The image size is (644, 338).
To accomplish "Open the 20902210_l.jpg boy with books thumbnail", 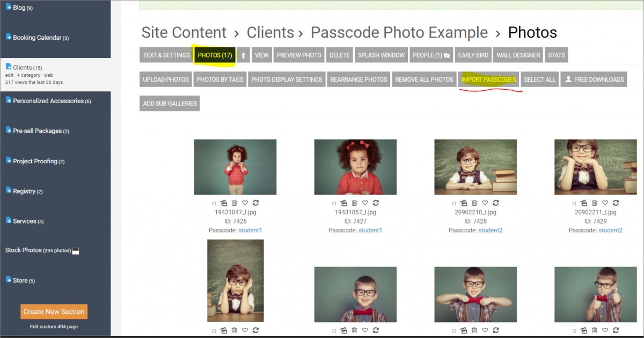I will [475, 167].
